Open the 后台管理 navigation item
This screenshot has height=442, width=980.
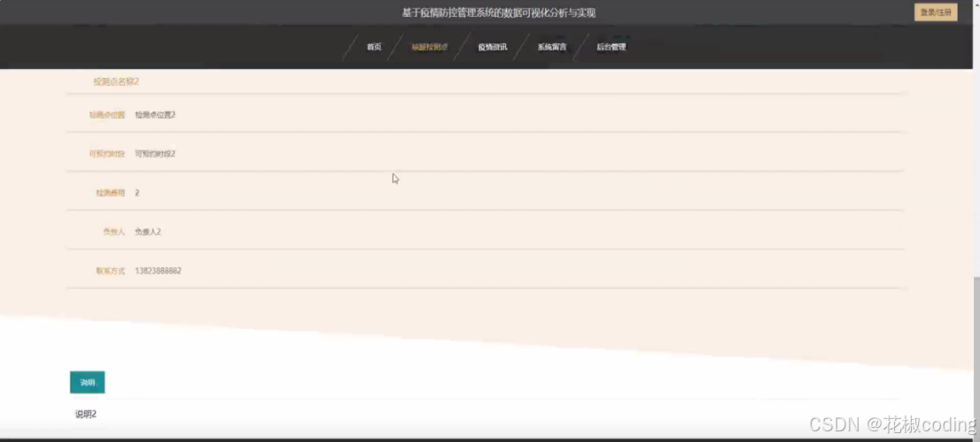tap(611, 47)
